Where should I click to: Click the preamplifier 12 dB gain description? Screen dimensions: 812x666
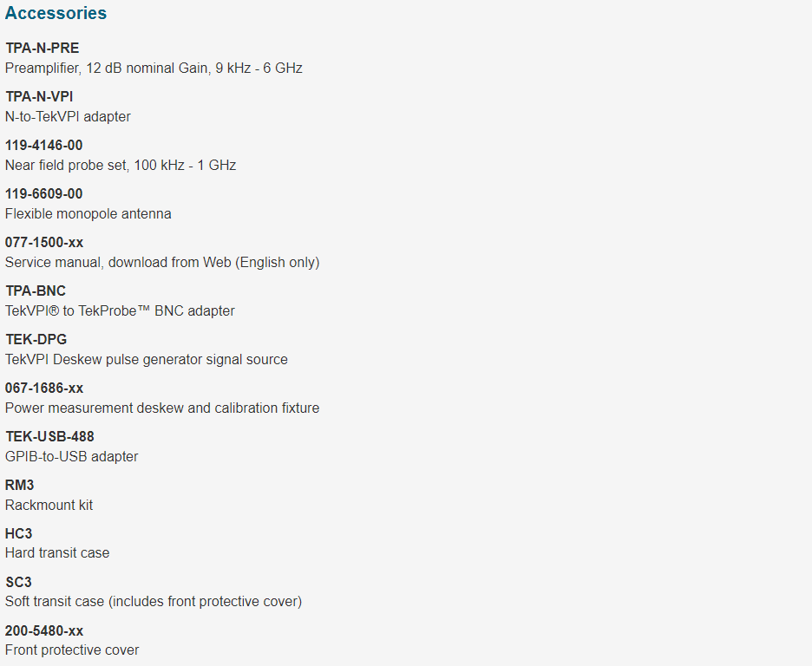point(154,69)
